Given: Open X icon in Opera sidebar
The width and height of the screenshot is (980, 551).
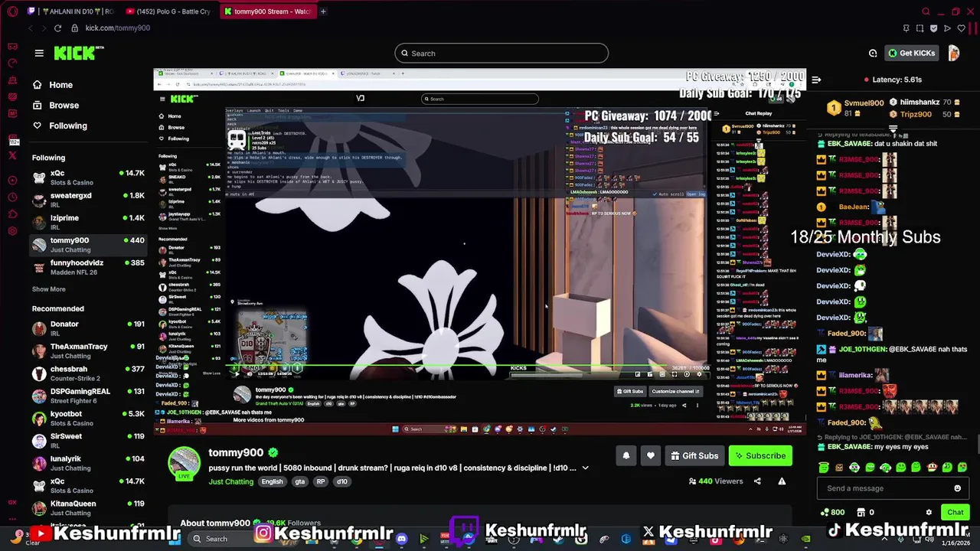Looking at the screenshot, I should point(12,155).
